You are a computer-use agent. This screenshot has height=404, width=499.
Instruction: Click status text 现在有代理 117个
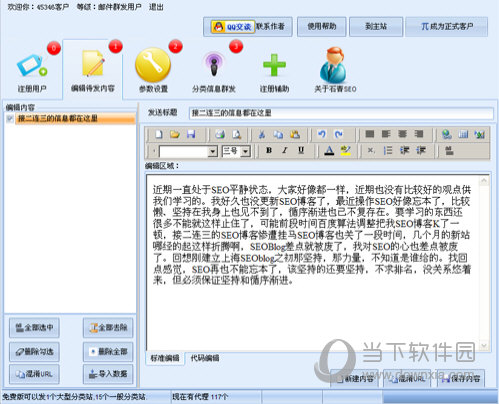tap(200, 397)
